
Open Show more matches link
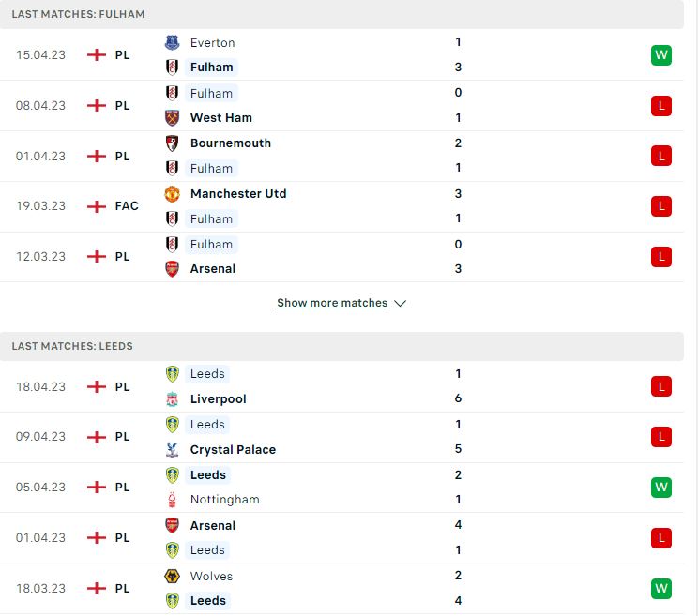tap(332, 303)
